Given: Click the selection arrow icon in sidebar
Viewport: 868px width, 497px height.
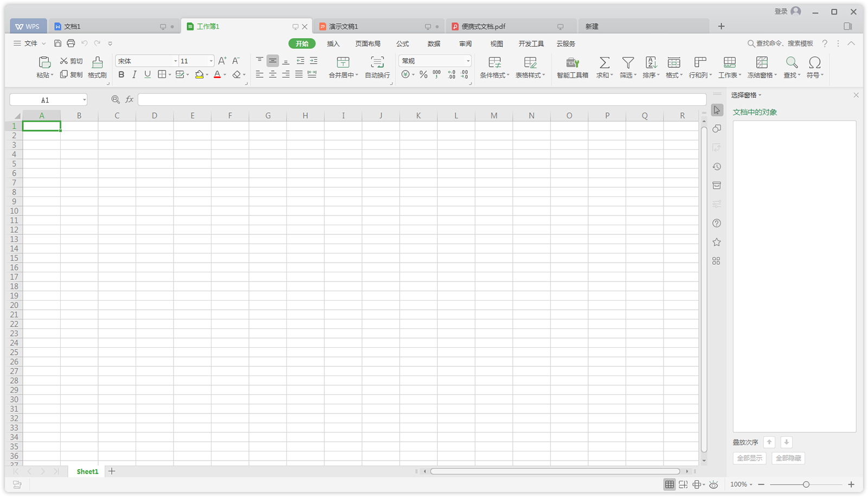Looking at the screenshot, I should [x=717, y=110].
